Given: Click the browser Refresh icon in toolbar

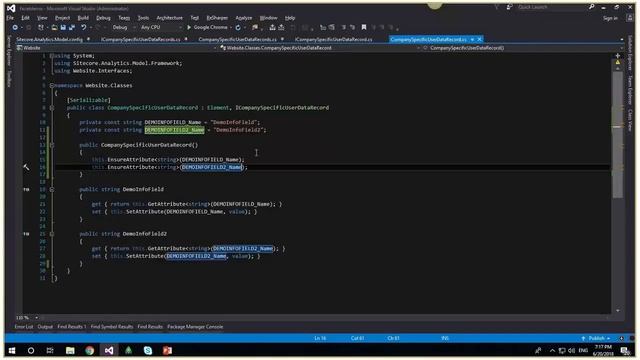Looking at the screenshot, I should coord(238,27).
